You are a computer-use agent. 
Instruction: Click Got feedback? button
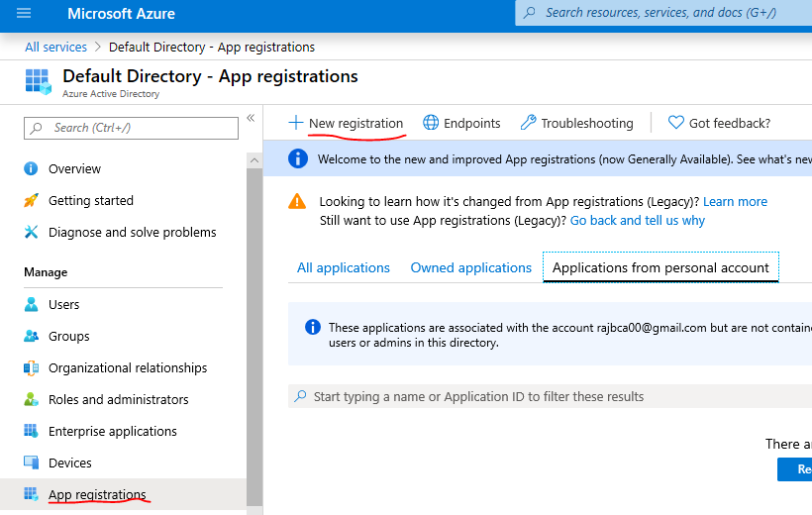(x=719, y=123)
